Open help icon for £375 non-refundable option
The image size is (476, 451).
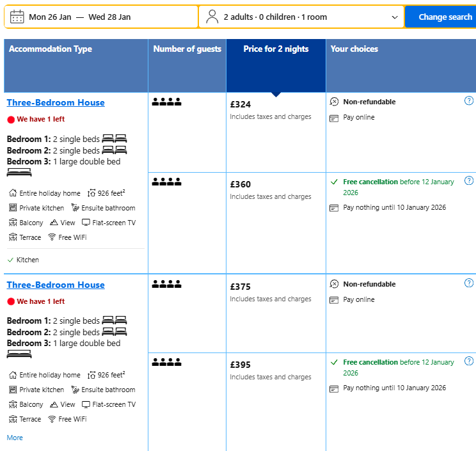(x=469, y=283)
